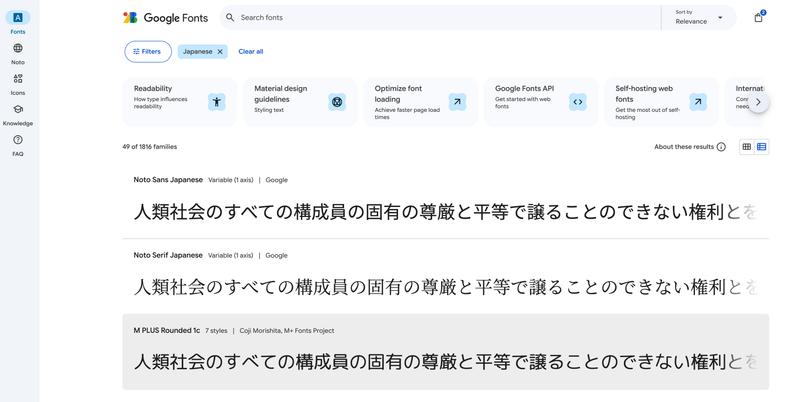
Task: Switch to grid view
Action: (747, 147)
